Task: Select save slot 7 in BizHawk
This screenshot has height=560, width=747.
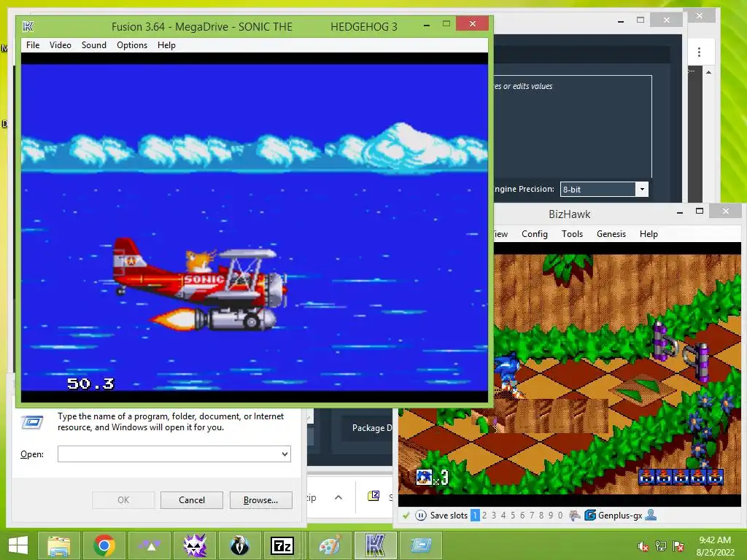Action: (532, 516)
